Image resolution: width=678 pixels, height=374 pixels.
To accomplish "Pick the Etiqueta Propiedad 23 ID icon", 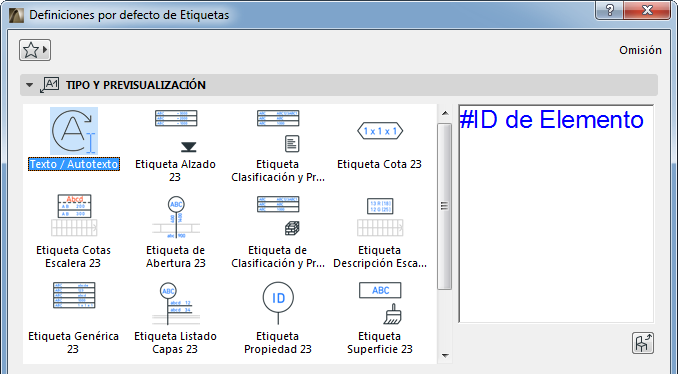I will (x=278, y=303).
